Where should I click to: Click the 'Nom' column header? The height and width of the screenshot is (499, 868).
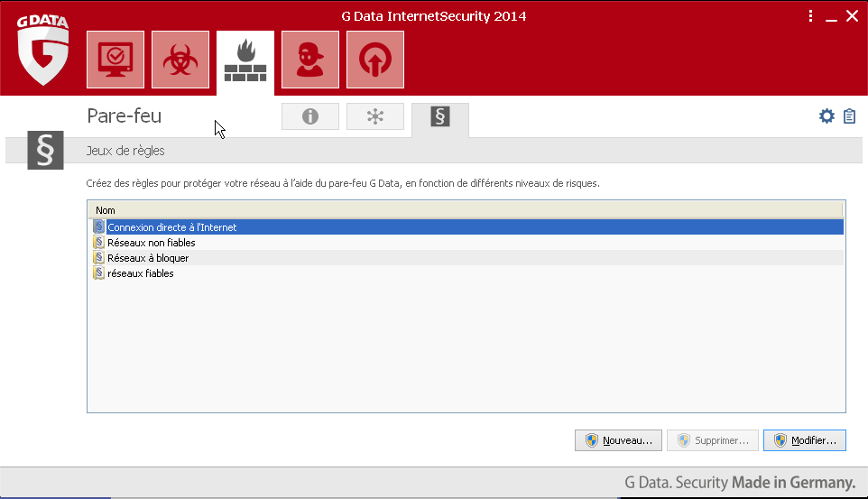[x=465, y=210]
